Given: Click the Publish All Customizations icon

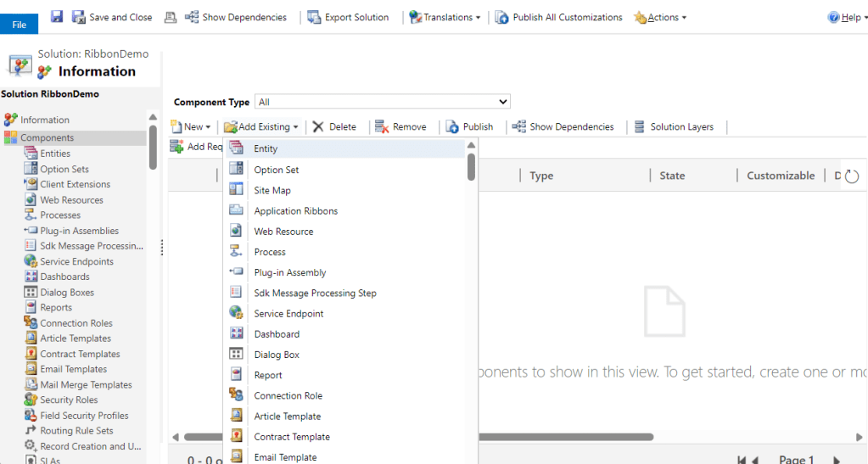Looking at the screenshot, I should coord(502,17).
